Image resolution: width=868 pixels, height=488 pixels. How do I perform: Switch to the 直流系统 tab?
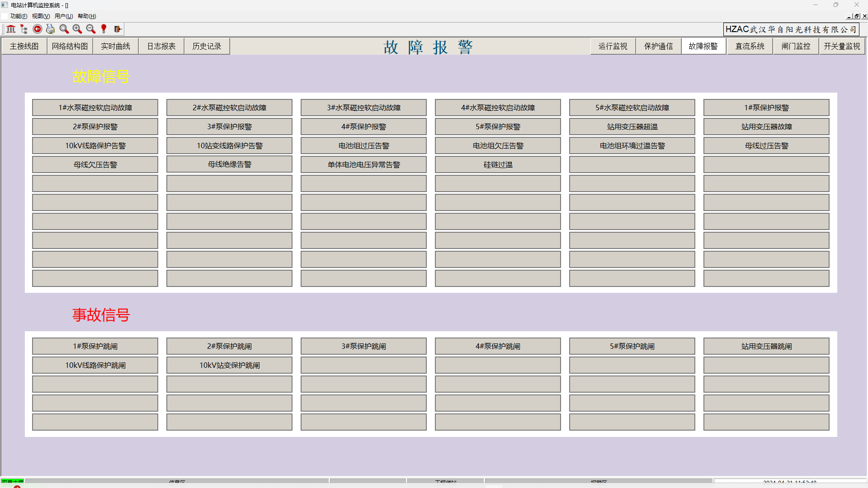click(x=750, y=47)
